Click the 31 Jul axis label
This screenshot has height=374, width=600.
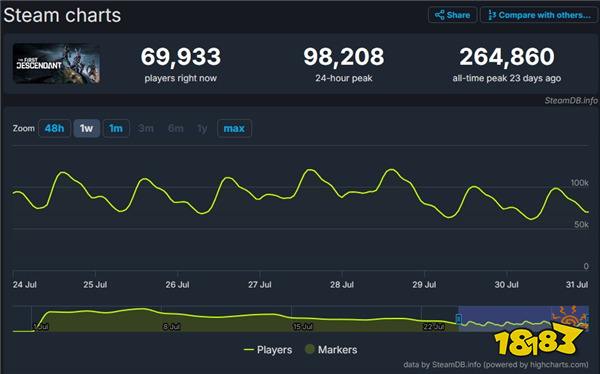pyautogui.click(x=577, y=284)
